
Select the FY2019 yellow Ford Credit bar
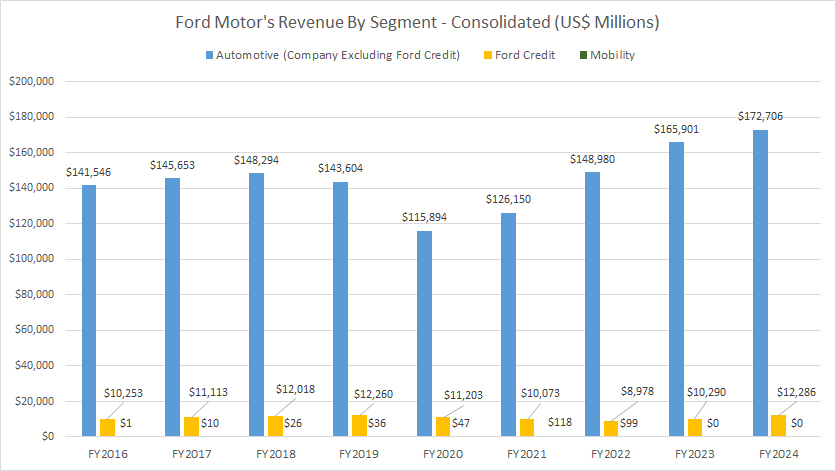click(x=359, y=426)
